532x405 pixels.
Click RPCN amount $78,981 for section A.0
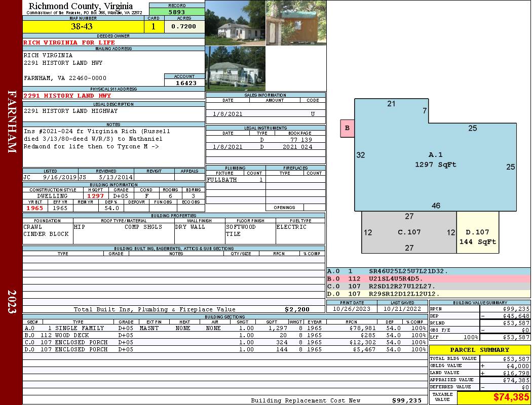[362, 328]
